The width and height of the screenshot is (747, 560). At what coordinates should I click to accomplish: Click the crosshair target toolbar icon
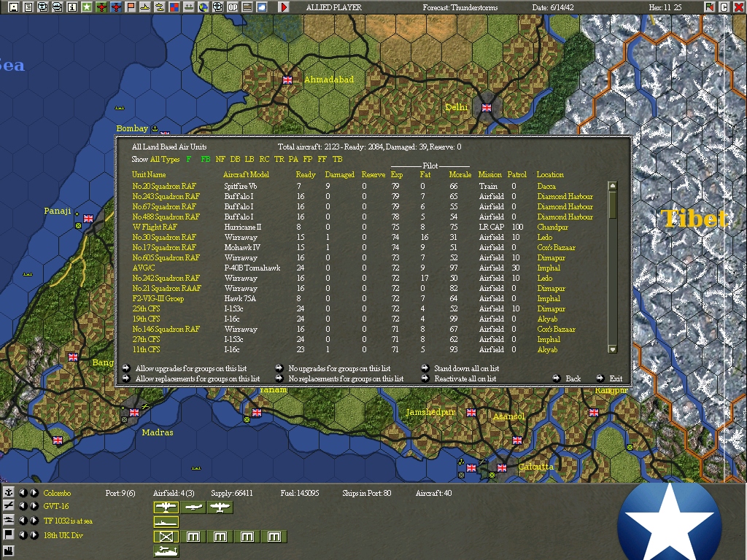[x=217, y=7]
